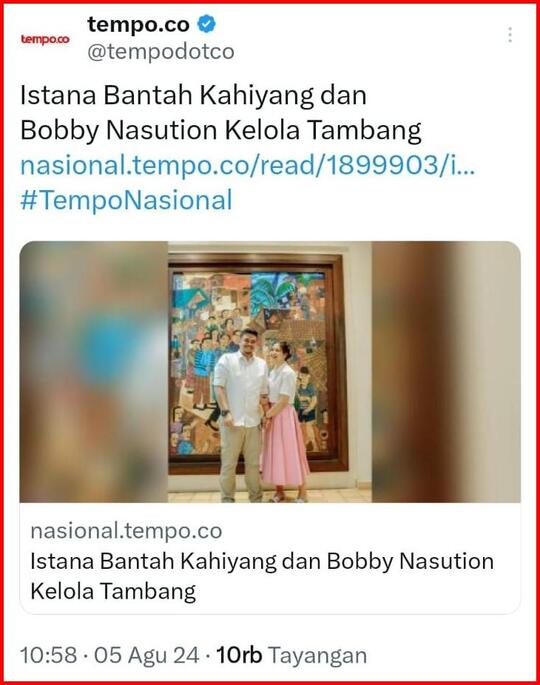Viewport: 540px width, 685px height.
Task: Open the three-dot more options menu
Action: pyautogui.click(x=510, y=35)
